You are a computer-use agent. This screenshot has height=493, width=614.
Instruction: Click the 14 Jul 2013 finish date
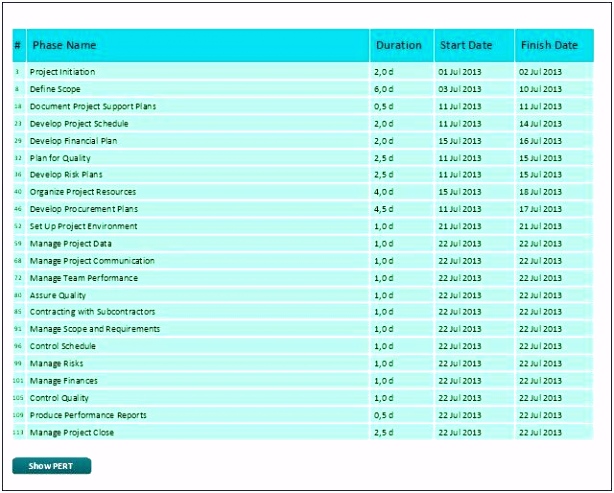[x=540, y=124]
